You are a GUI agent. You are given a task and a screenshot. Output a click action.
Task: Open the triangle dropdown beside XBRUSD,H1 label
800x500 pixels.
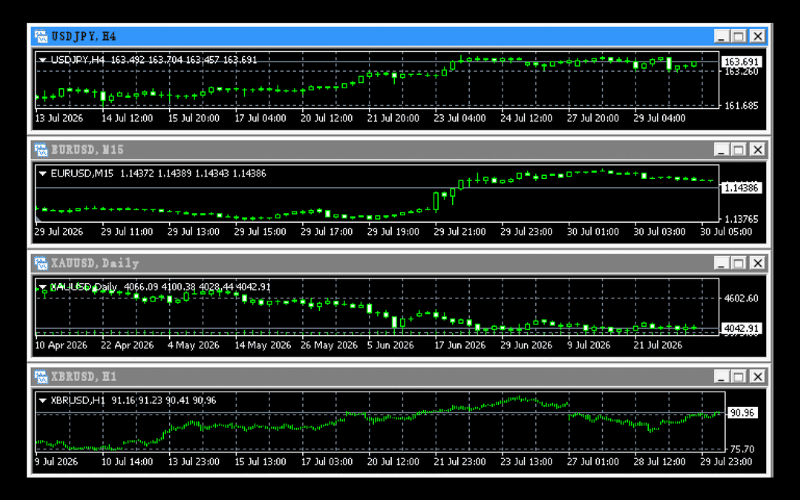point(43,401)
